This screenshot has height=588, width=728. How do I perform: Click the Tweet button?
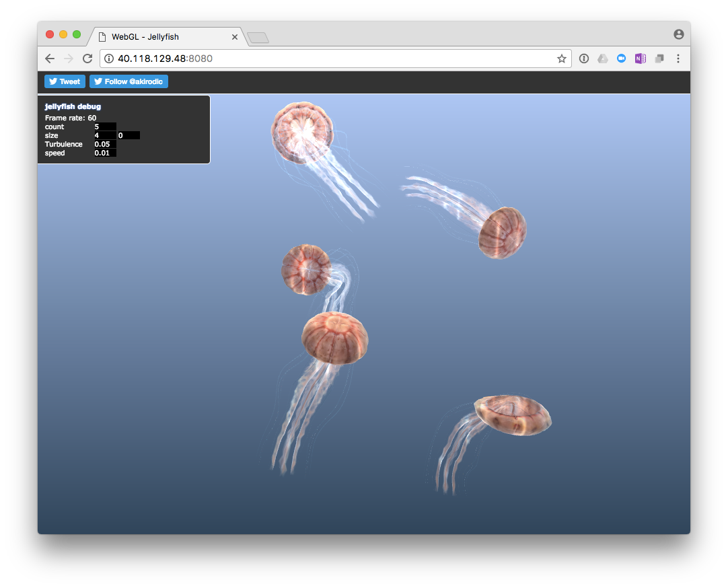[x=65, y=81]
